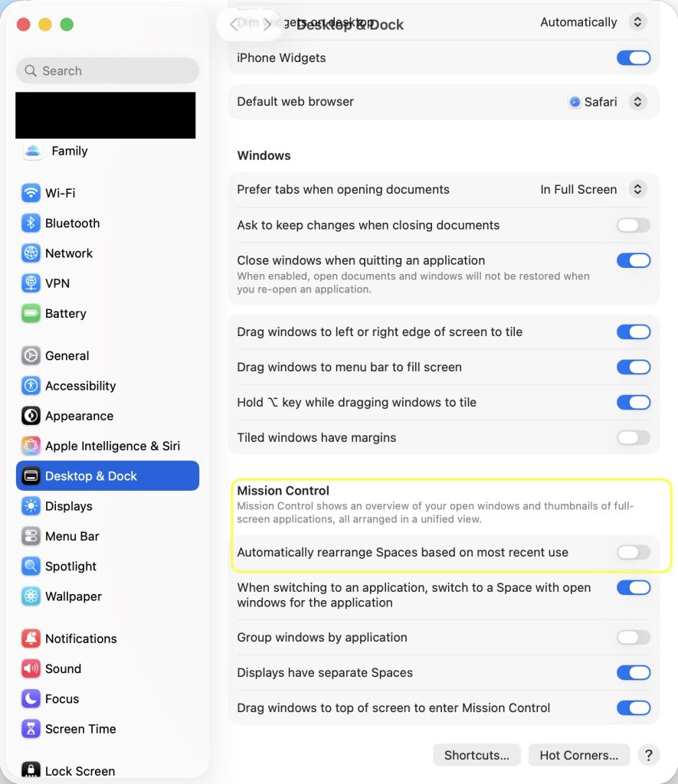Select Apple Intelligence & Siri icon

(31, 446)
